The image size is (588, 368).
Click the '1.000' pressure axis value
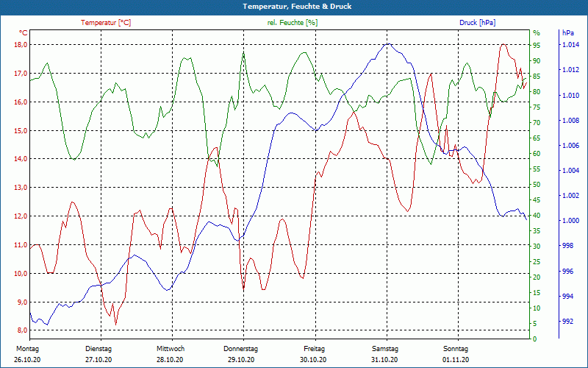[x=570, y=220]
